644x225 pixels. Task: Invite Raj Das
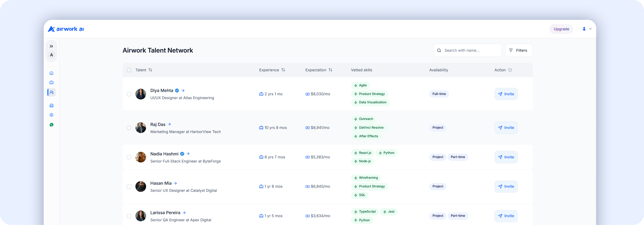tap(506, 128)
